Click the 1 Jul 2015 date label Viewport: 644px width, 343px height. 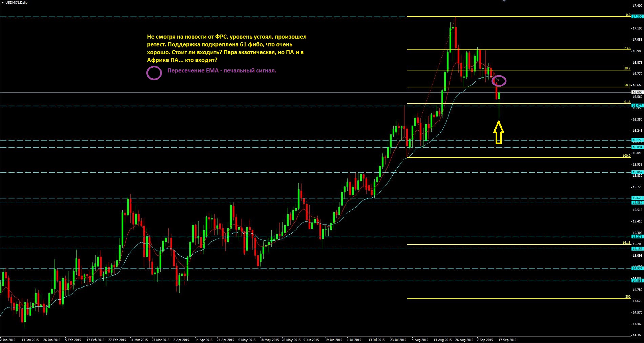pyautogui.click(x=355, y=340)
